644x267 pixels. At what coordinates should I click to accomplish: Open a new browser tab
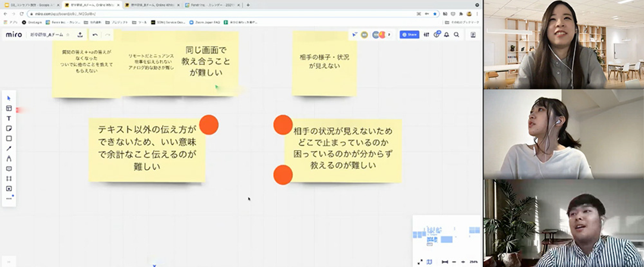click(248, 5)
